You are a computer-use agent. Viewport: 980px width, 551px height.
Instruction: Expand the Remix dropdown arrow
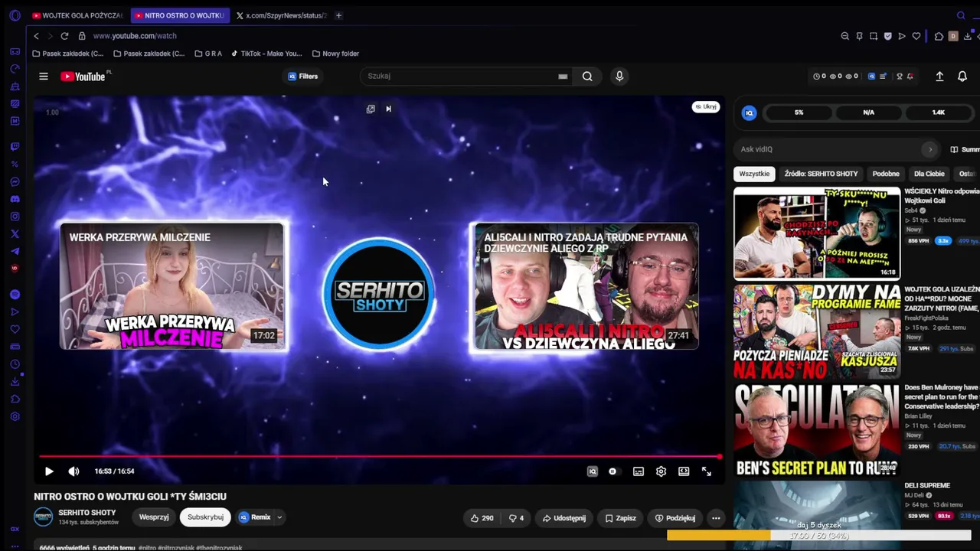point(279,517)
